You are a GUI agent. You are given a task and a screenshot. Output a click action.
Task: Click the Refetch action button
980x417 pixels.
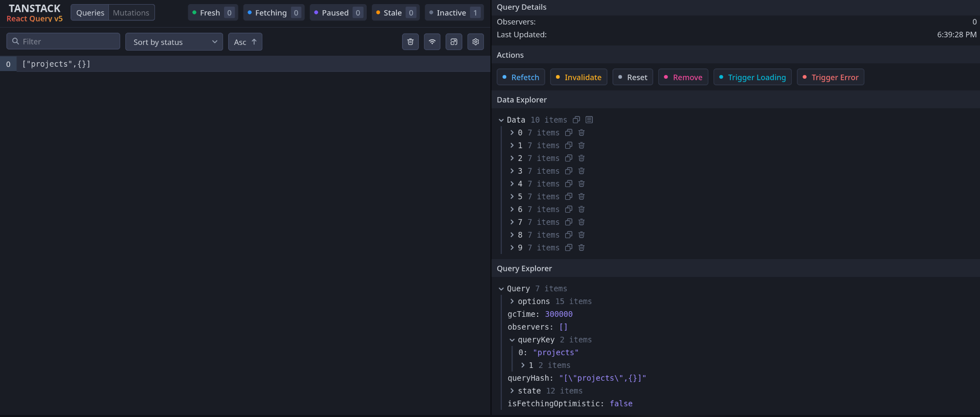click(x=521, y=77)
